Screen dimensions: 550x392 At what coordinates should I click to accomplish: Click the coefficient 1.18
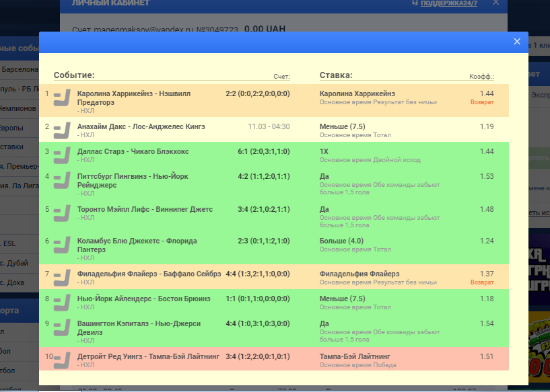click(487, 299)
